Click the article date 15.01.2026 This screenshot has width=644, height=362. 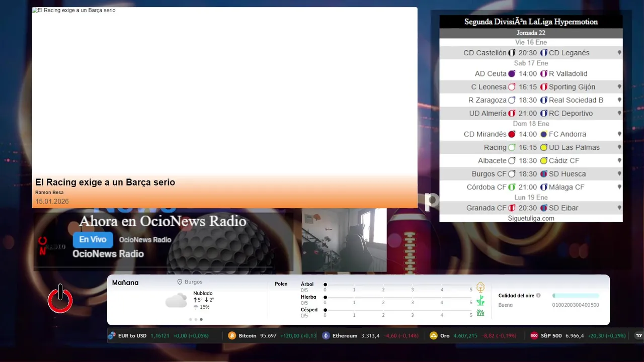[52, 202]
